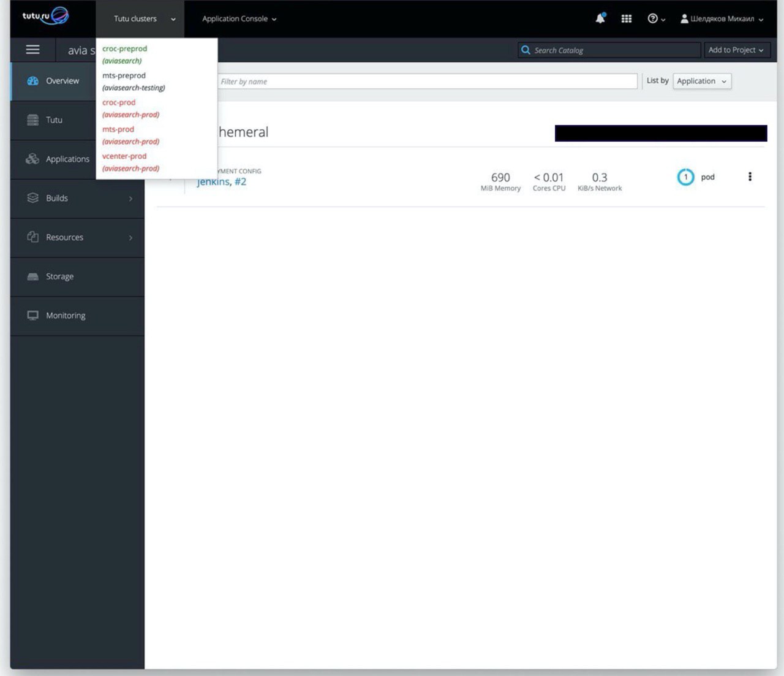Click the pod label text
This screenshot has height=676, width=784.
pos(708,177)
